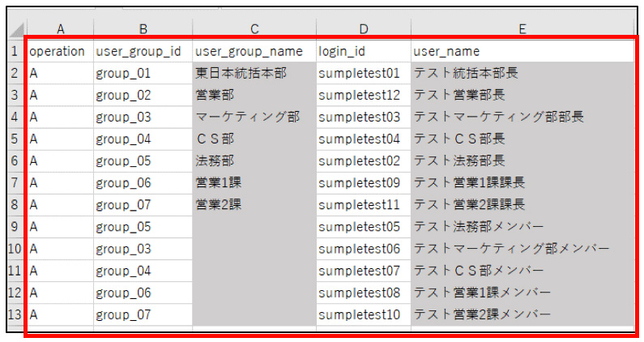Click the operation header cell

[61, 51]
